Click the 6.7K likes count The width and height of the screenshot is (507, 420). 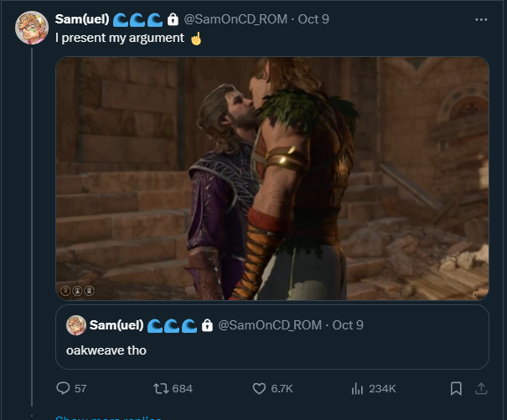pyautogui.click(x=282, y=388)
